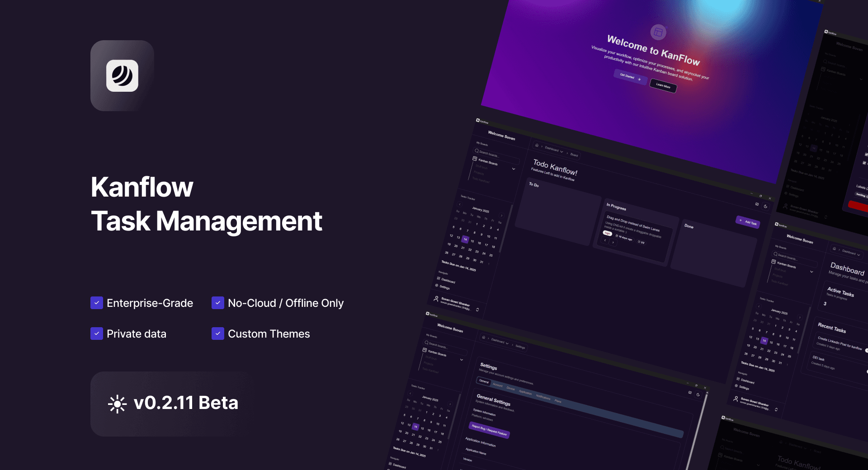Open Dashboard in the Dashboard window Navigate section
868x470 pixels.
coord(745,380)
